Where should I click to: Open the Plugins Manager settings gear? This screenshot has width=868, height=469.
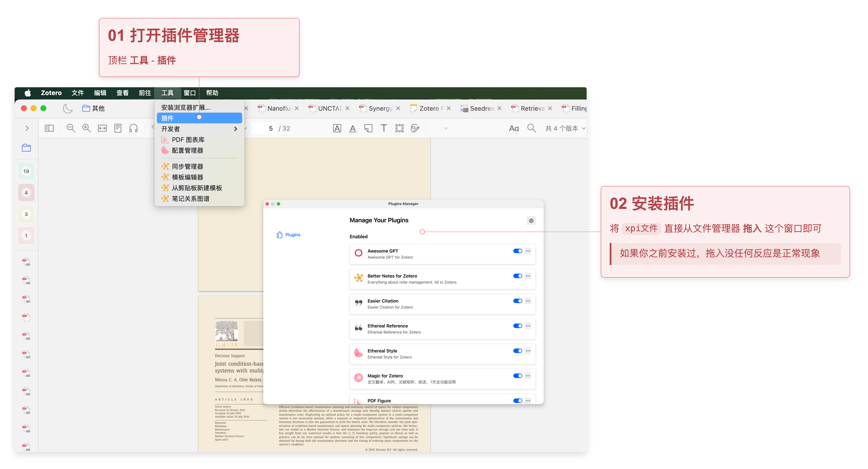[x=531, y=220]
